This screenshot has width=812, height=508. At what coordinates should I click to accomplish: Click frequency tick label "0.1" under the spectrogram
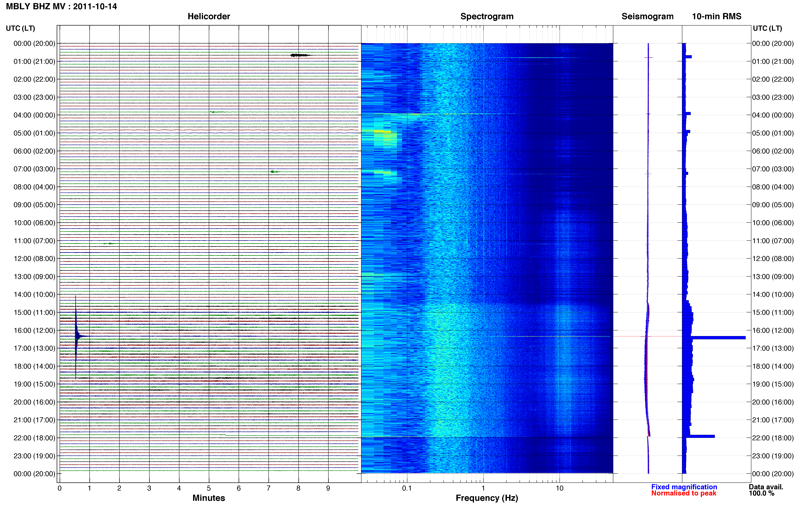click(407, 488)
